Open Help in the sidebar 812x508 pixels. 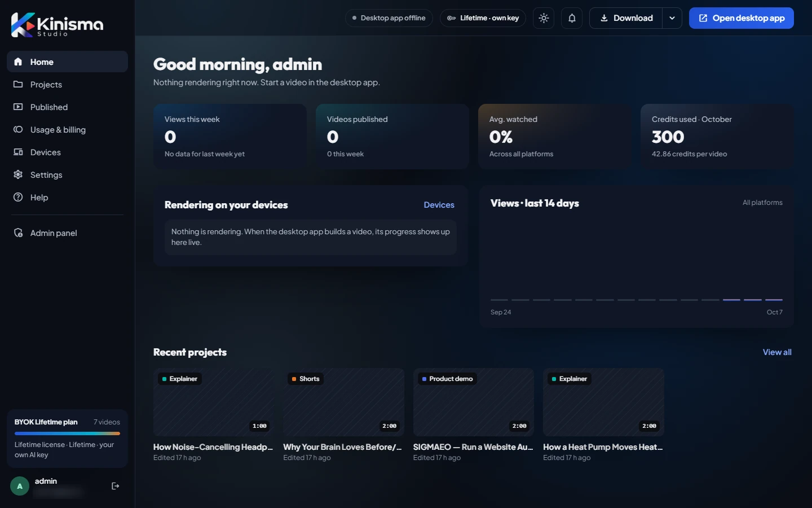click(67, 197)
